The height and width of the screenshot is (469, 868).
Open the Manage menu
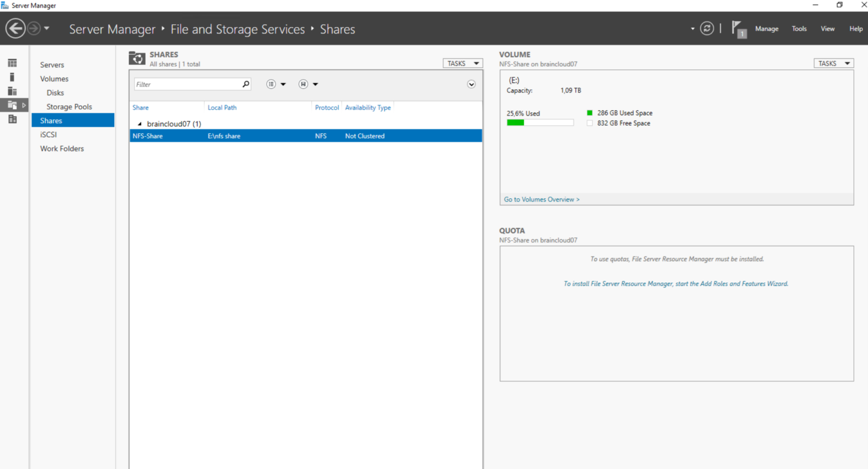click(x=766, y=29)
